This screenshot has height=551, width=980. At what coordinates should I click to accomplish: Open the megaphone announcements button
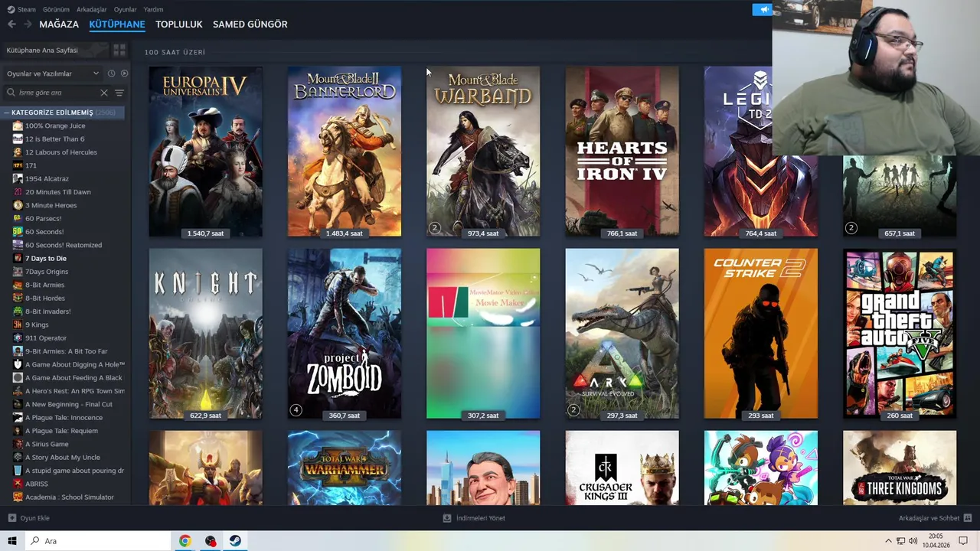click(x=762, y=9)
